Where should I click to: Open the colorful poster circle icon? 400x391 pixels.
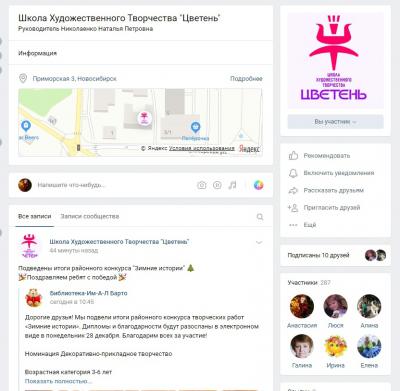[x=258, y=185]
